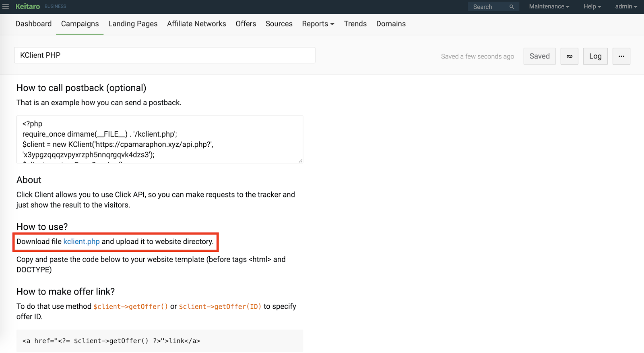Open the hamburger sidebar menu
This screenshot has width=644, height=353.
click(6, 6)
